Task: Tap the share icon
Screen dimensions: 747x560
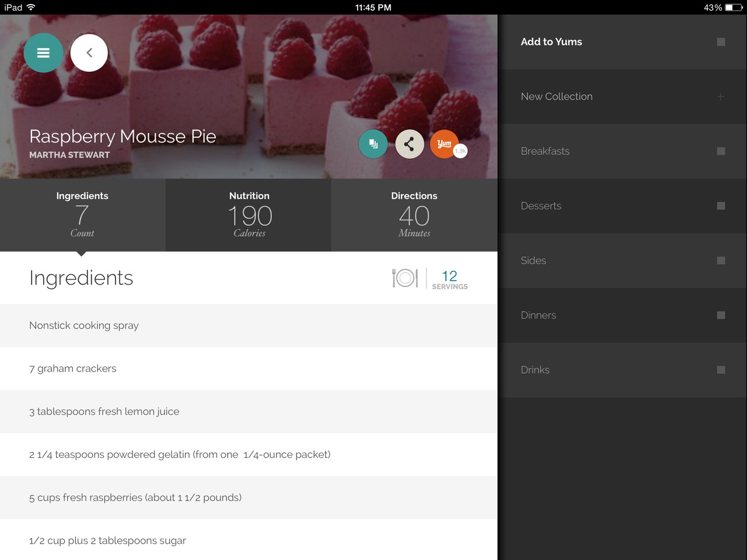Action: (409, 143)
